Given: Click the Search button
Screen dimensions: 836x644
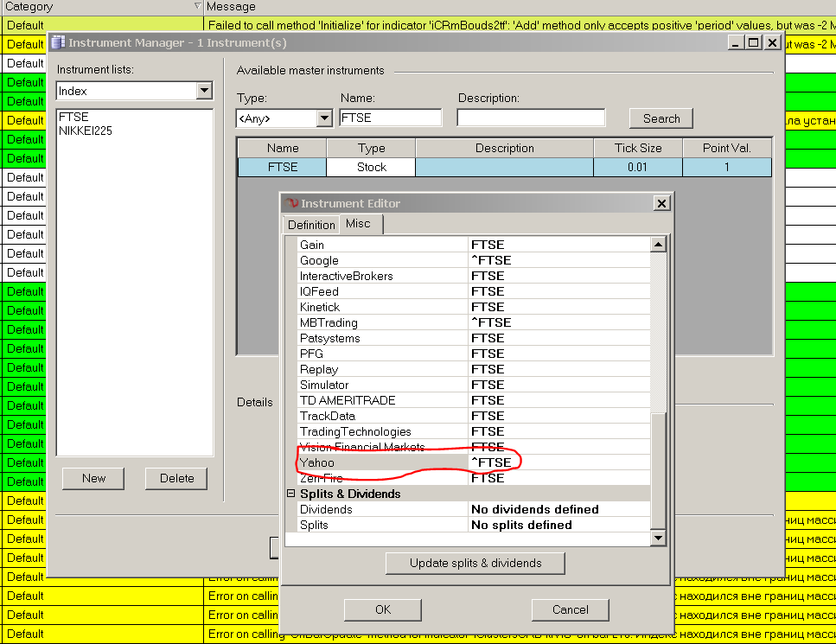Looking at the screenshot, I should 661,118.
